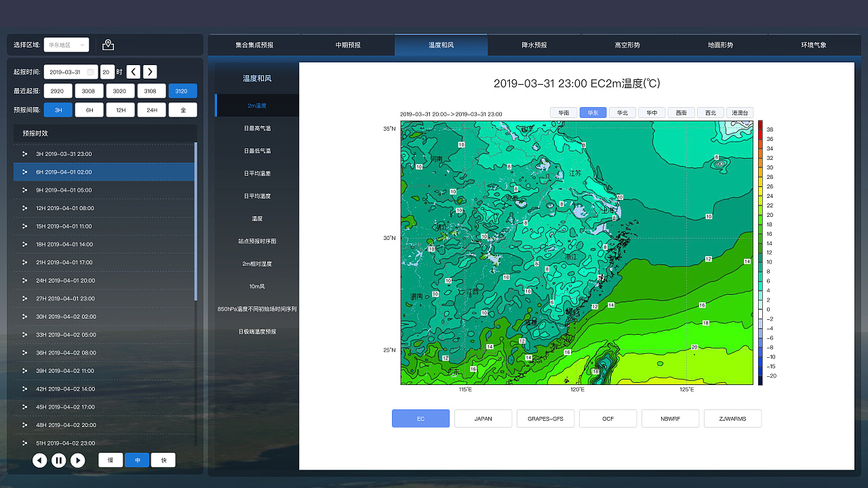Click the step-back arrow icon near 起报时间
This screenshot has width=868, height=488.
[x=133, y=71]
